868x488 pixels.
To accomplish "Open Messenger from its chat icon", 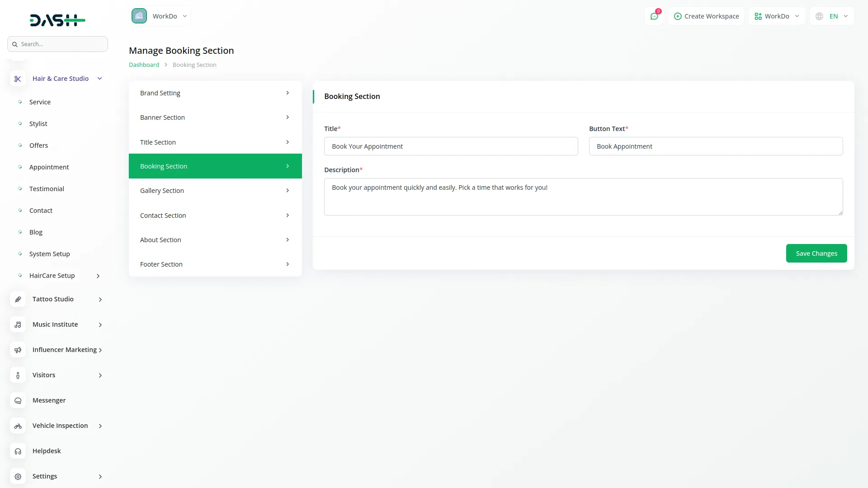I will point(18,401).
